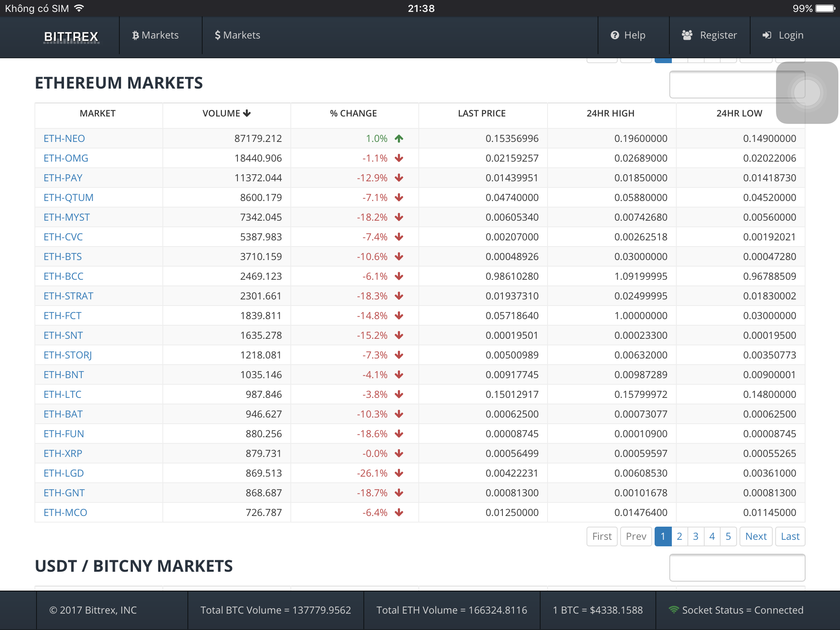The width and height of the screenshot is (840, 630).
Task: Open the Register page
Action: tap(709, 35)
